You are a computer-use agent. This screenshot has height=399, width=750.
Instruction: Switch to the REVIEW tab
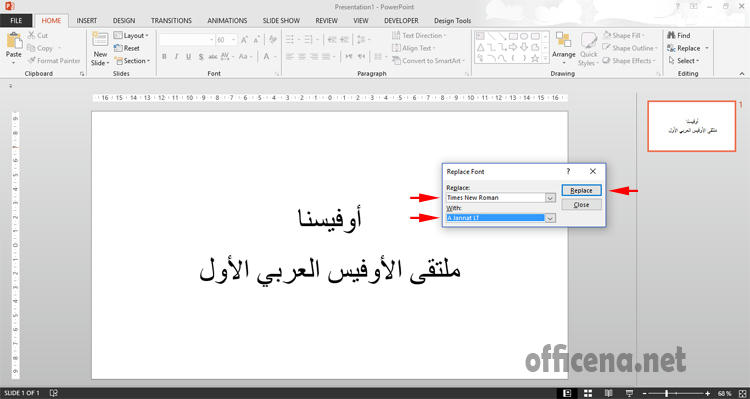coord(327,21)
